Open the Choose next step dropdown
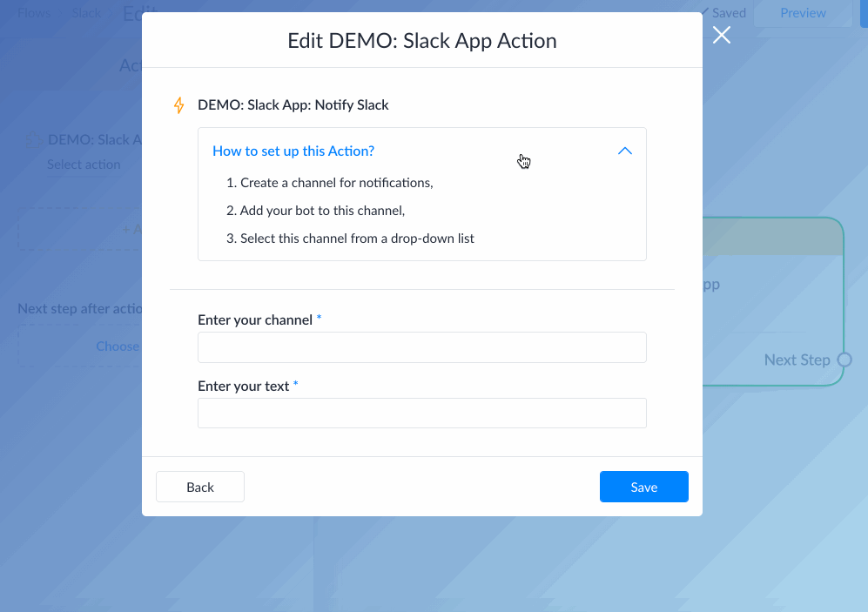The height and width of the screenshot is (612, 868). coord(118,346)
